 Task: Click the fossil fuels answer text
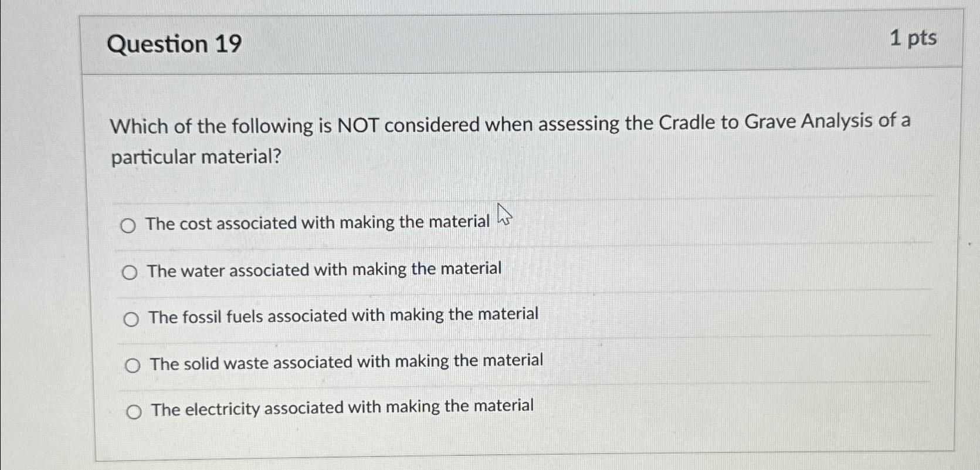pyautogui.click(x=343, y=315)
